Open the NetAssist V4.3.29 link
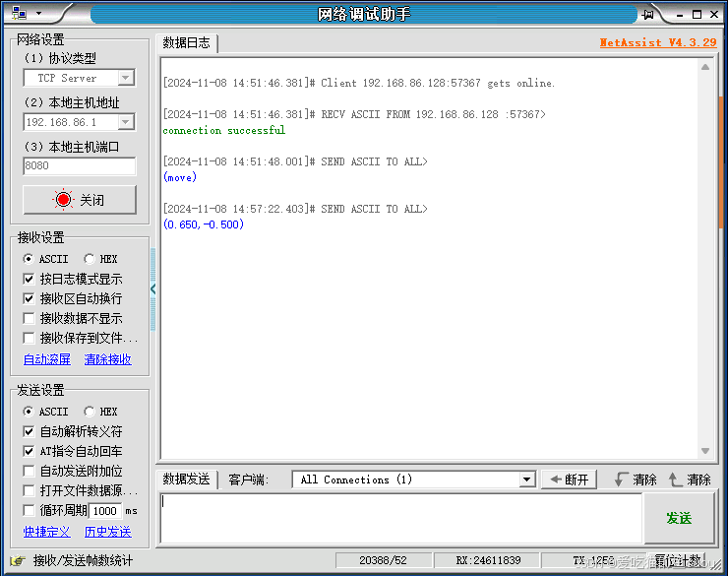Image resolution: width=728 pixels, height=576 pixels. coord(658,42)
